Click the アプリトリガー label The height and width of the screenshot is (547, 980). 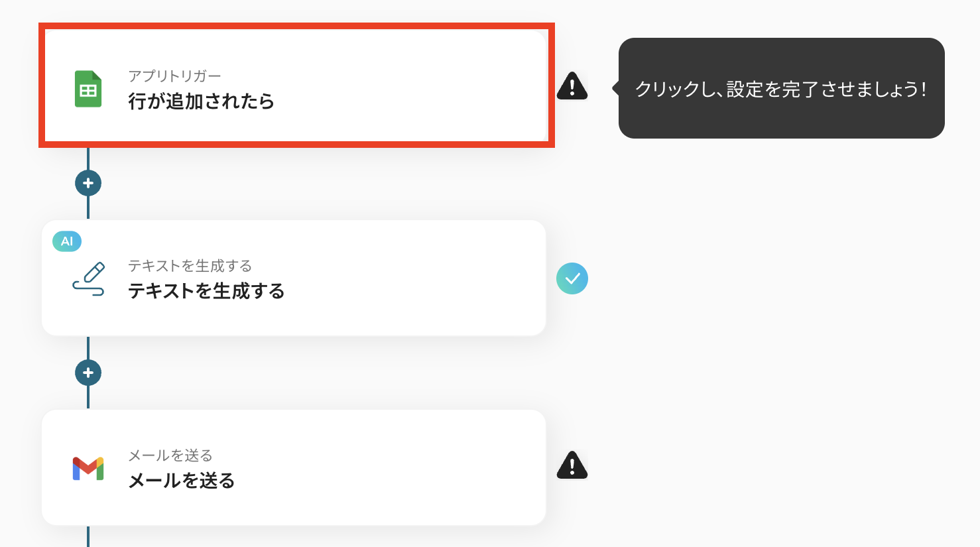(174, 76)
